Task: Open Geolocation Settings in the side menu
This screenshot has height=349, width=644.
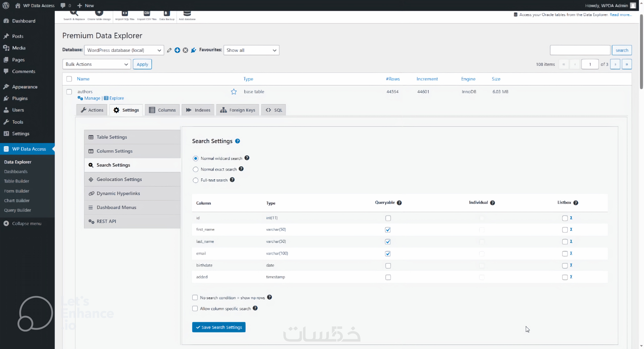Action: [x=119, y=179]
